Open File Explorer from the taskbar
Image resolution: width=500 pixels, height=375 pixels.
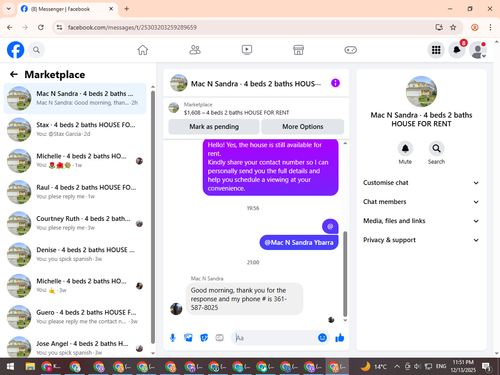[30, 367]
